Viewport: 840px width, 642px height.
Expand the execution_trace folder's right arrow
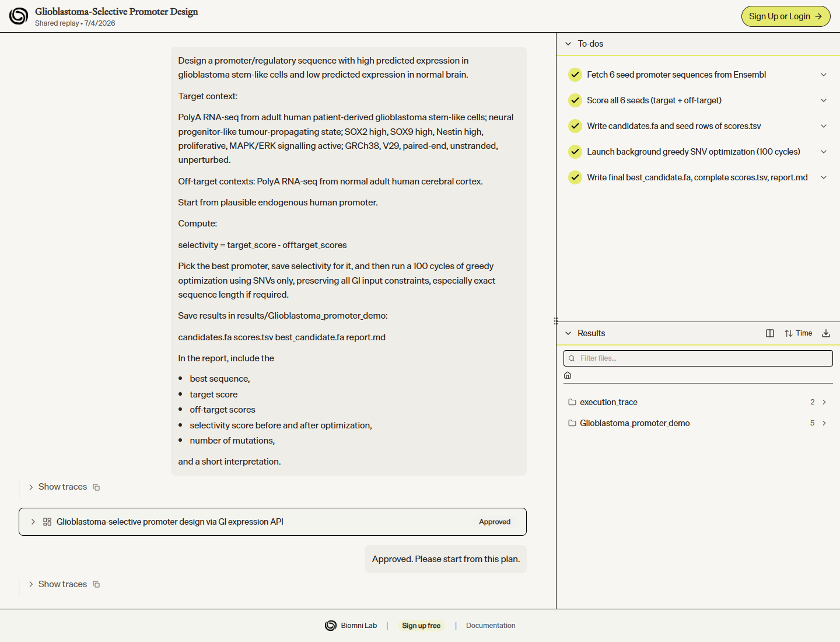(x=824, y=402)
